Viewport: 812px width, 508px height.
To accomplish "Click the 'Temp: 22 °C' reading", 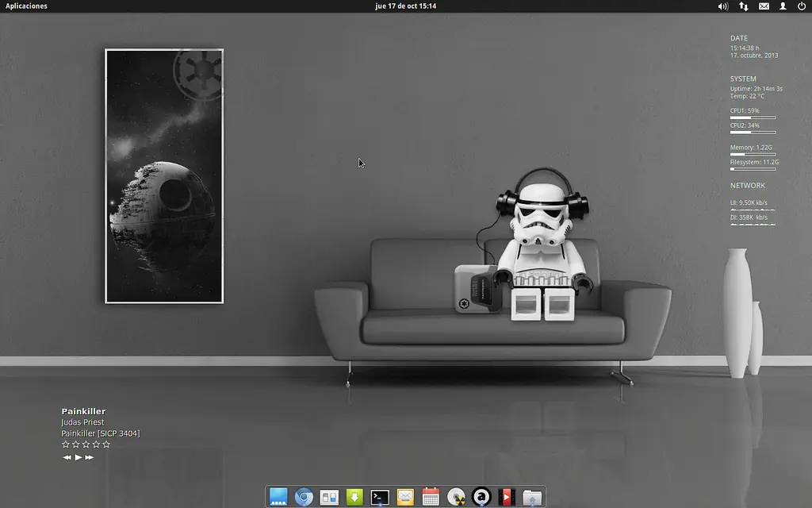I will click(x=747, y=96).
